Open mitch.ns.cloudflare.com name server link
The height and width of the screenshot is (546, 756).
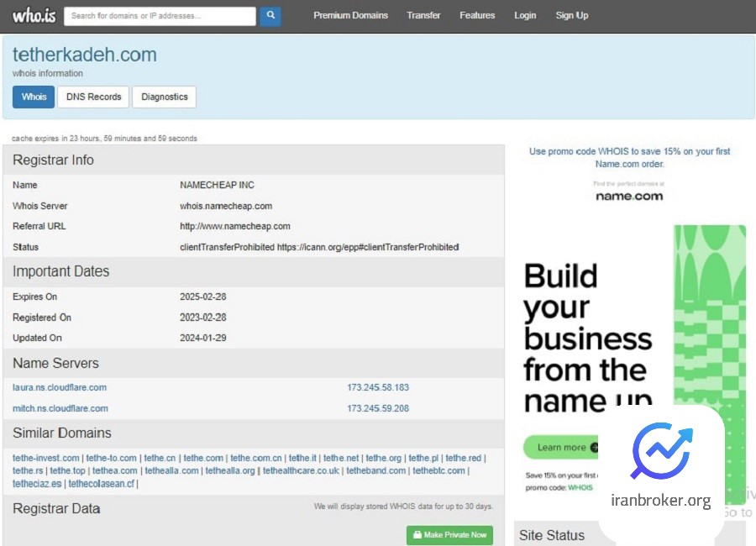(60, 408)
